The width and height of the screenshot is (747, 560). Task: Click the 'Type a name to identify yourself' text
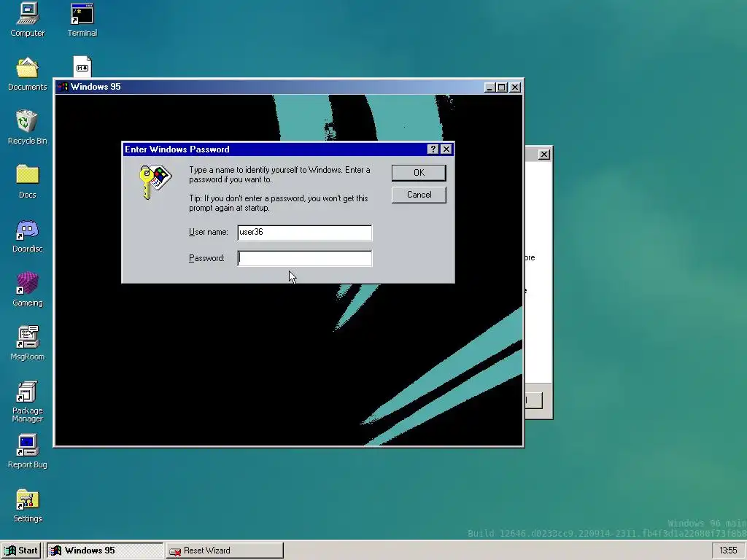(279, 175)
